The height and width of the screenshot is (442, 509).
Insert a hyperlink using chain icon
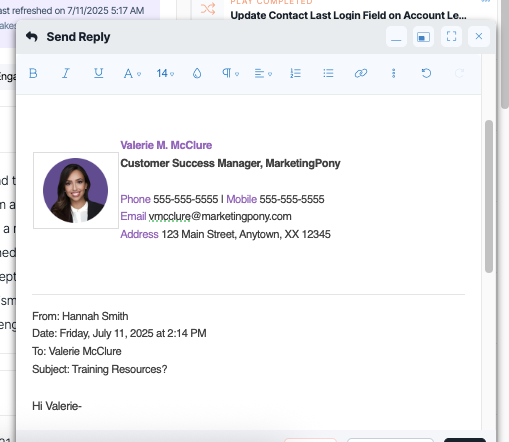[361, 73]
